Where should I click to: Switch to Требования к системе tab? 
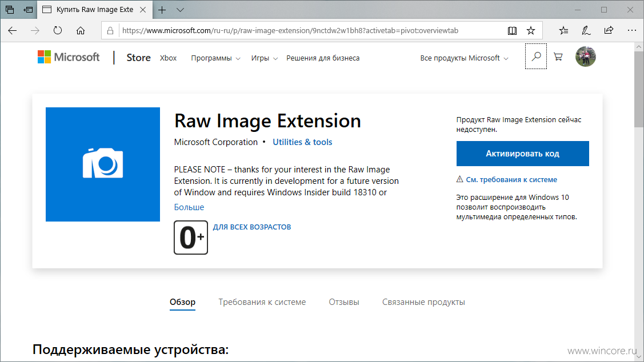(x=262, y=302)
